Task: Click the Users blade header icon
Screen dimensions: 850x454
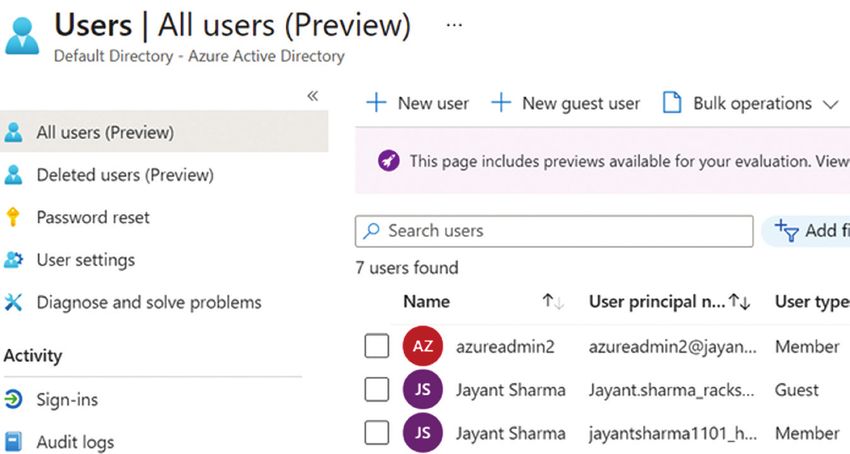Action: 22,36
